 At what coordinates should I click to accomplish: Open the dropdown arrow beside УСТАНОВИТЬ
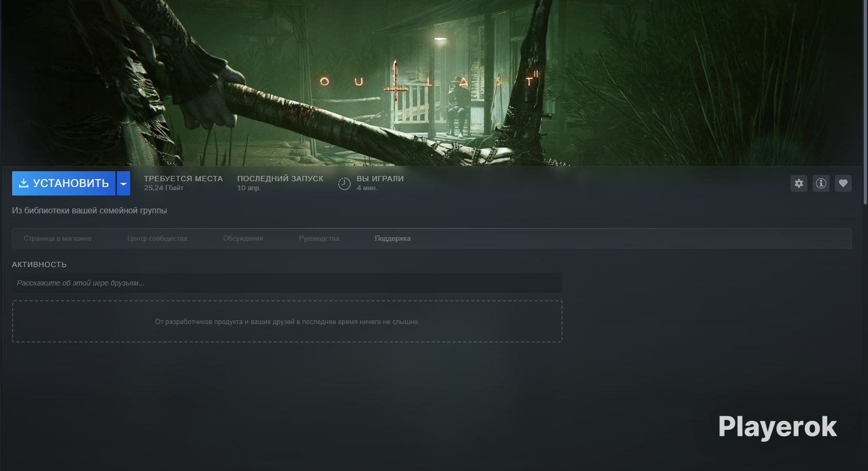123,183
